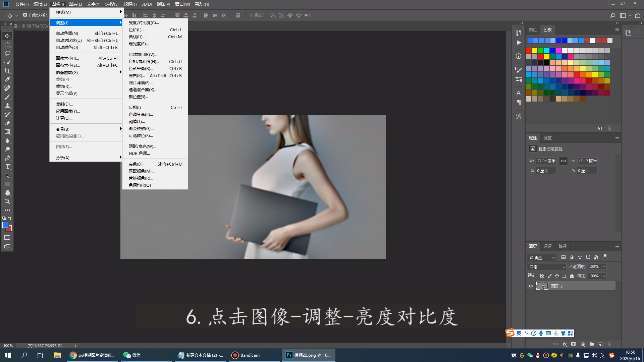The width and height of the screenshot is (644, 362).
Task: Select the Move tool in the toolbox
Action: click(7, 36)
